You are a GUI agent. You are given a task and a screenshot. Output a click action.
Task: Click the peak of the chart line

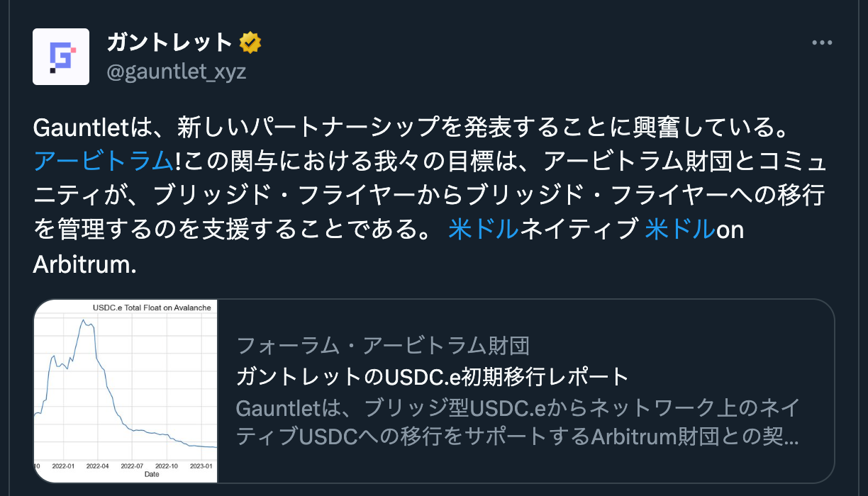[x=83, y=320]
